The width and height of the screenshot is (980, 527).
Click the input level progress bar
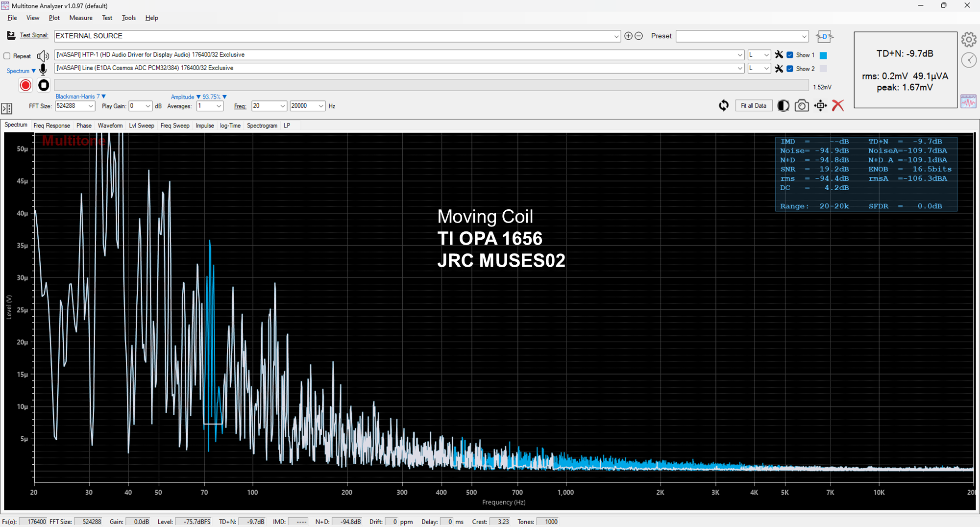pyautogui.click(x=431, y=85)
